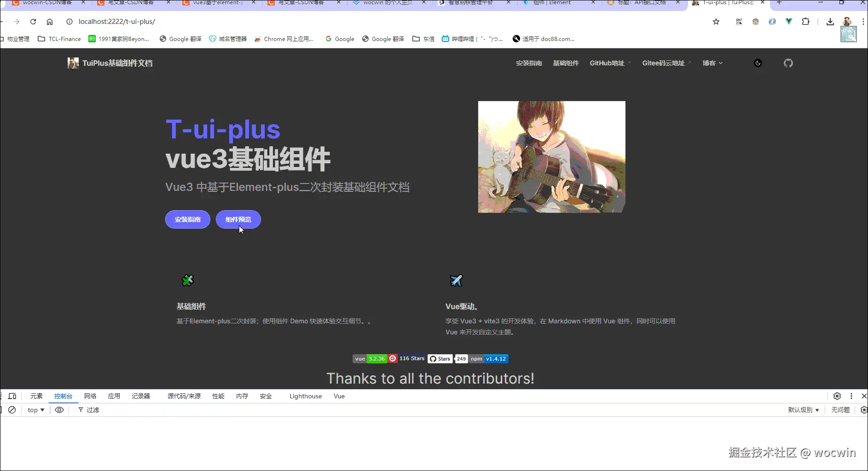868x471 pixels.
Task: Switch to the 网络 DevTools tab
Action: click(x=90, y=396)
